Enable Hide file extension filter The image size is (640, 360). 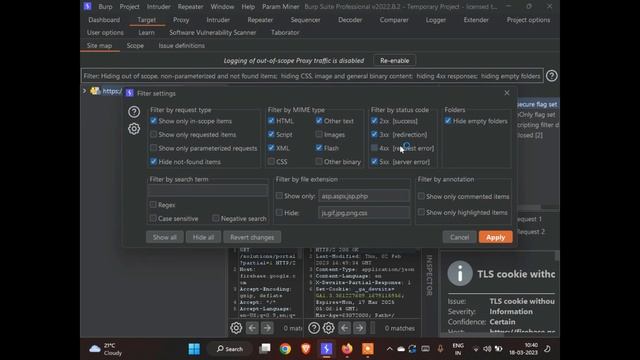279,213
